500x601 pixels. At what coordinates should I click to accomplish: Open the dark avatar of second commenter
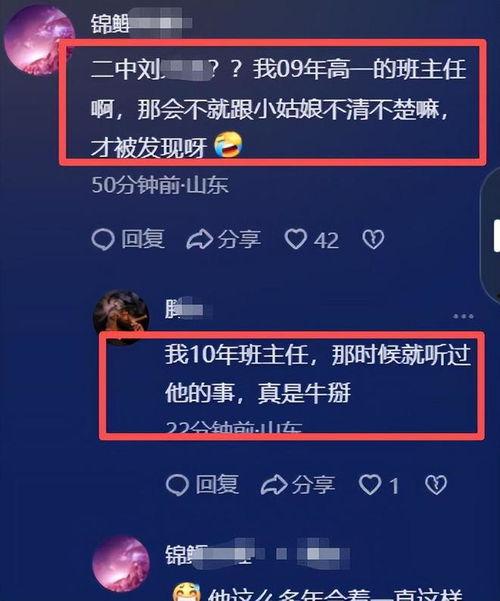pos(121,318)
